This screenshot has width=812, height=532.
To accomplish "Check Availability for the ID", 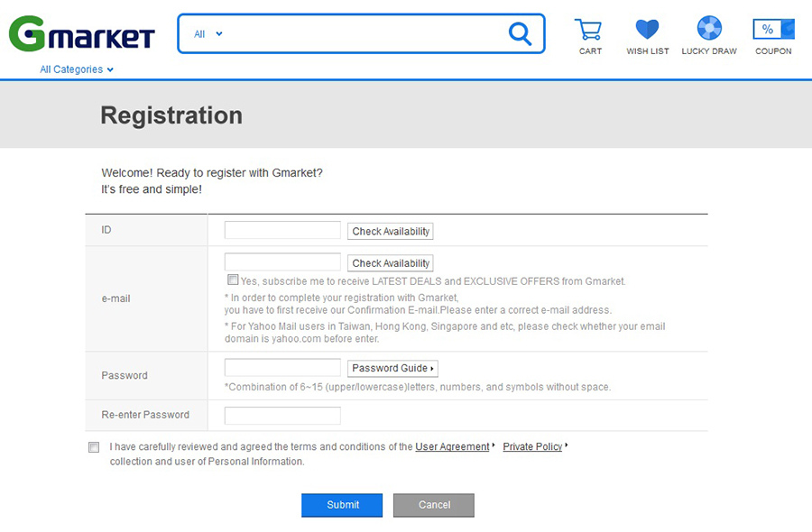I will [x=391, y=232].
